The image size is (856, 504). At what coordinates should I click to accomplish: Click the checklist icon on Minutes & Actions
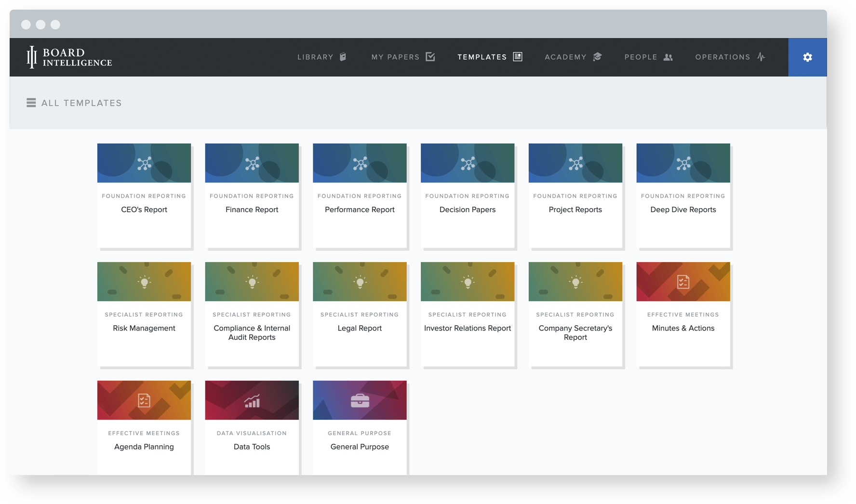(x=683, y=282)
